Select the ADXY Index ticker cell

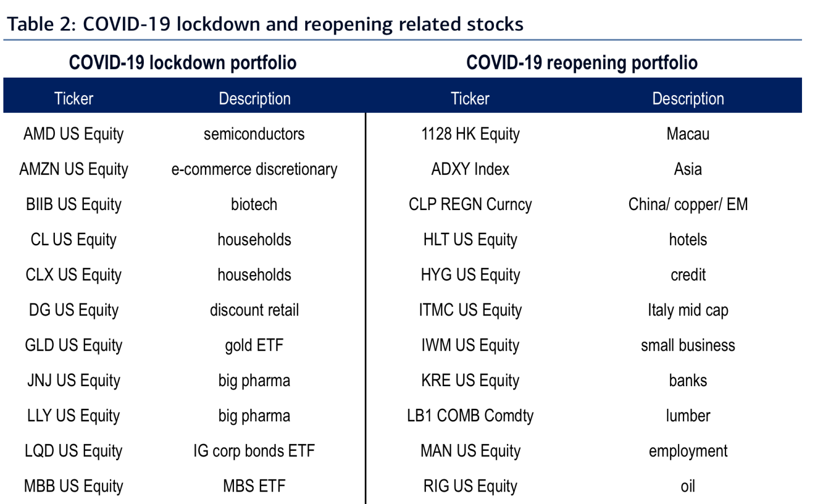click(470, 169)
